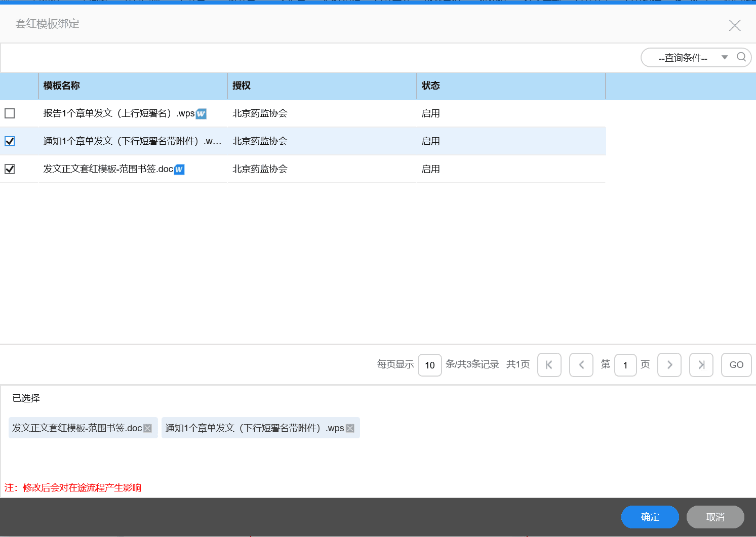Click the 取消 button

click(715, 517)
